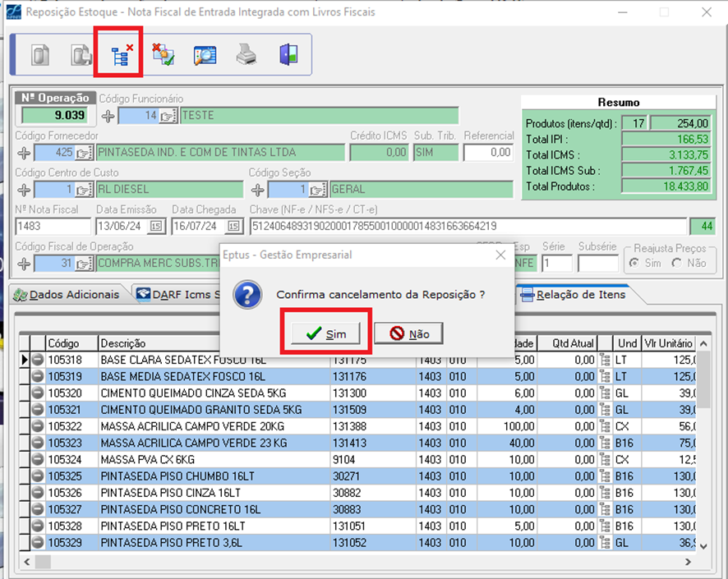728x579 pixels.
Task: Click the Qtd Atual column header
Action: click(x=567, y=343)
